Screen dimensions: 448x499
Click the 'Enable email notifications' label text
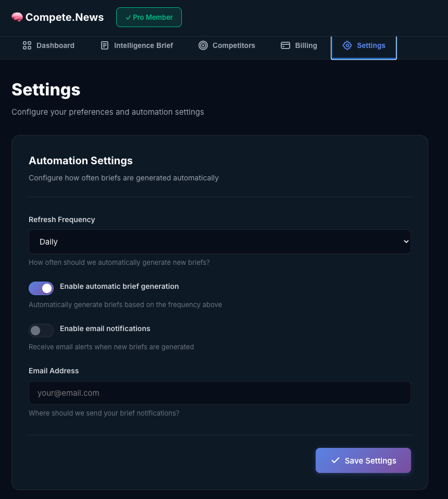(105, 328)
